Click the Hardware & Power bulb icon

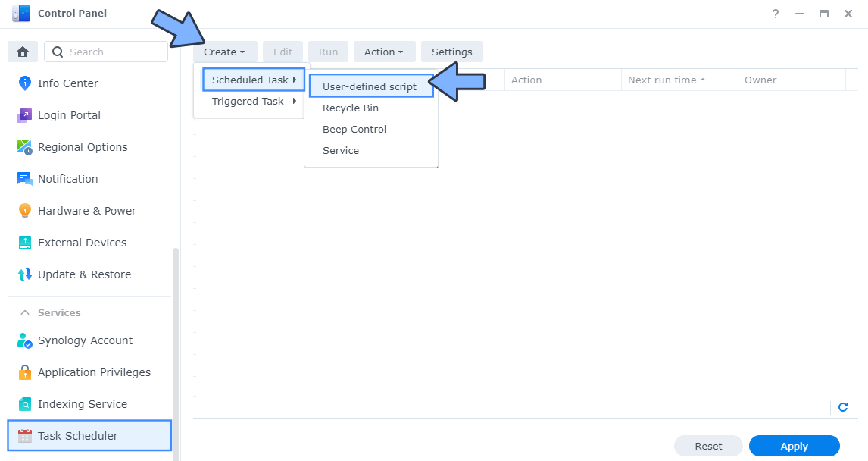pos(24,211)
